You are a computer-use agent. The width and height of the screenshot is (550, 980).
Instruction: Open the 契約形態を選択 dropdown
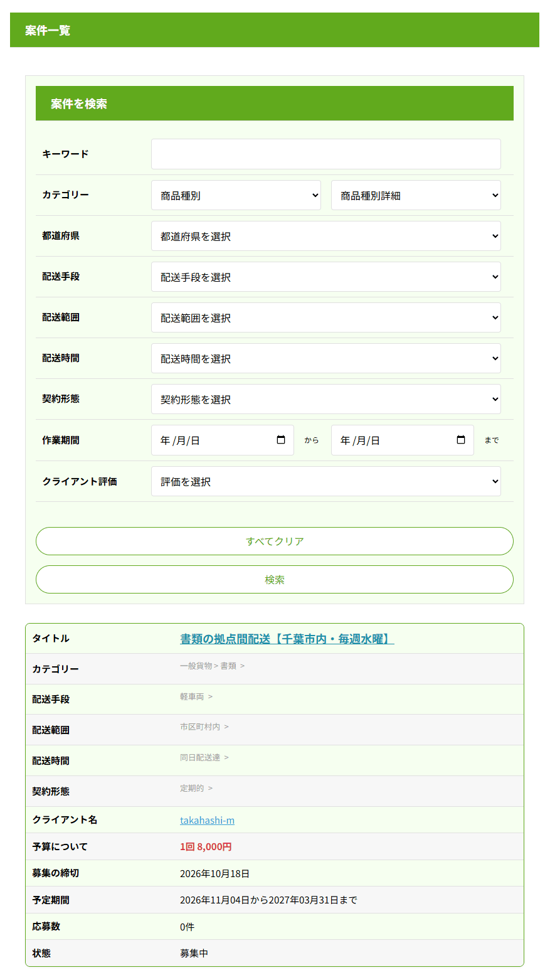click(x=325, y=399)
